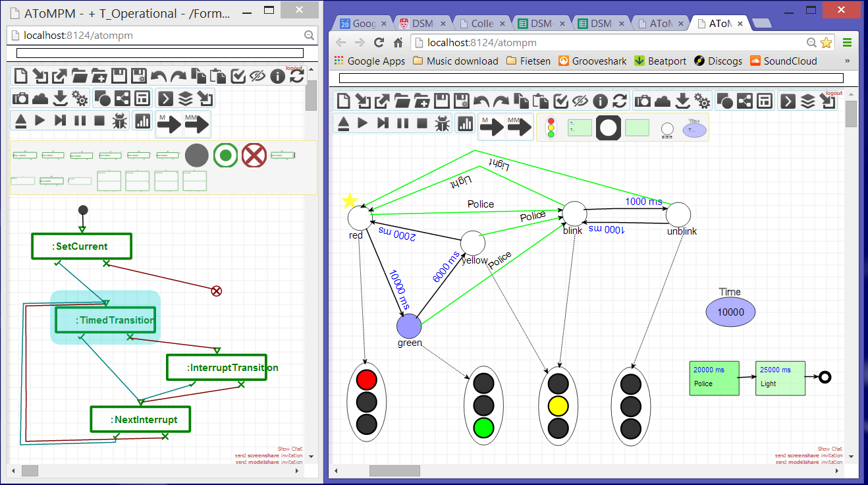Viewport: 868px width, 485px height.
Task: Select the green ringed circle palette item
Action: [225, 156]
